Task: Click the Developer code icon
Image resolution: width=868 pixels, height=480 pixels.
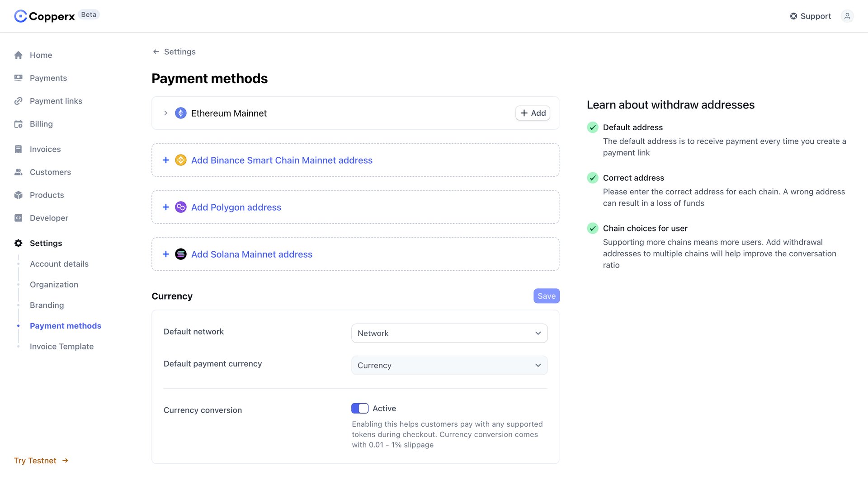Action: 19,218
